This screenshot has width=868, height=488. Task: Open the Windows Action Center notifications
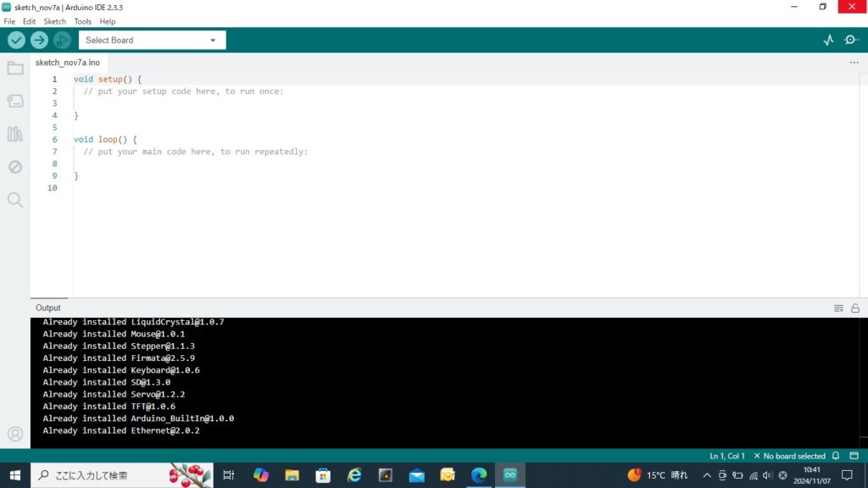click(x=847, y=475)
